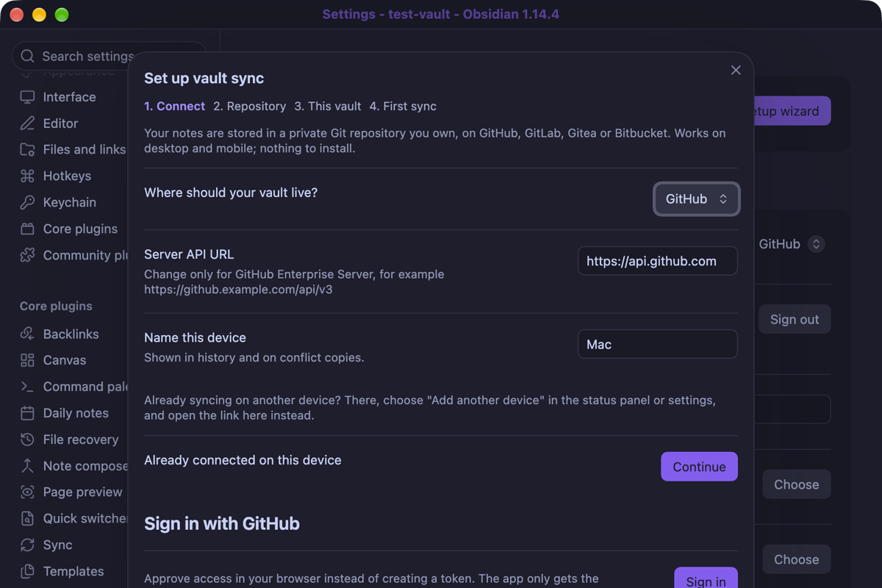Click the search magnifier icon
The width and height of the screenshot is (882, 588).
click(x=28, y=57)
